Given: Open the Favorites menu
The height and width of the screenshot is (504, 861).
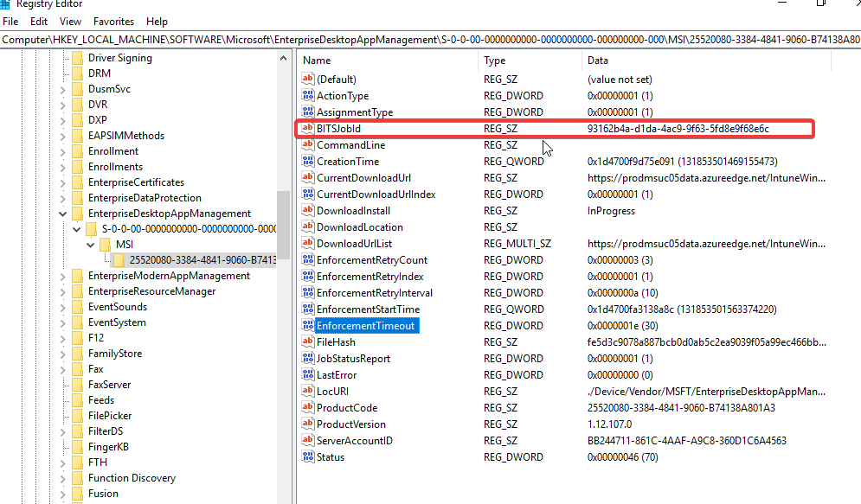Looking at the screenshot, I should point(113,22).
